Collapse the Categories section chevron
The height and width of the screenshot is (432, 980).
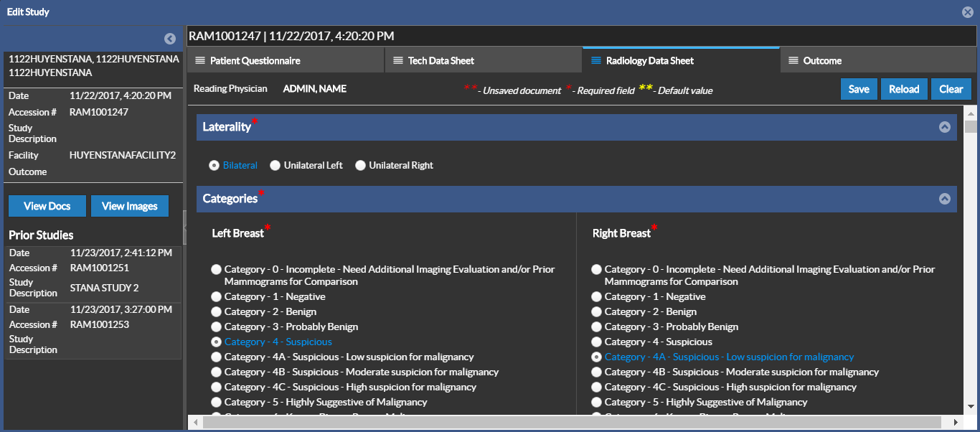[944, 199]
